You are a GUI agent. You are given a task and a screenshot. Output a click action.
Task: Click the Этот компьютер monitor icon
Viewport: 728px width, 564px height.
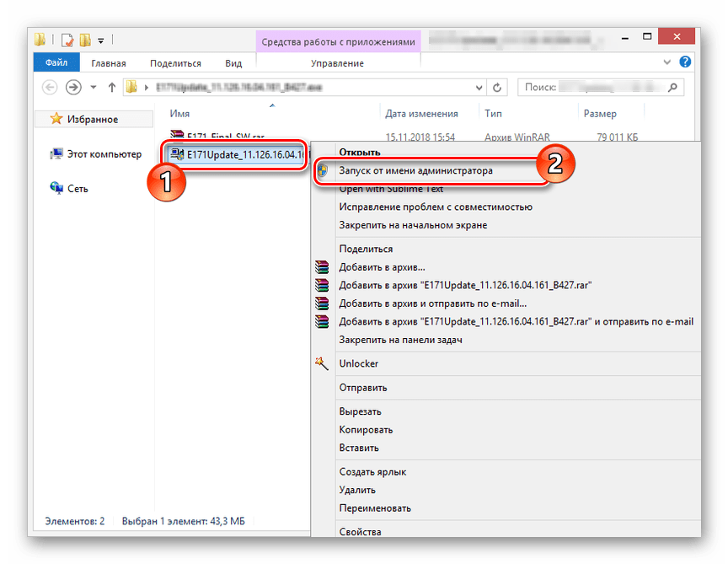pos(56,153)
